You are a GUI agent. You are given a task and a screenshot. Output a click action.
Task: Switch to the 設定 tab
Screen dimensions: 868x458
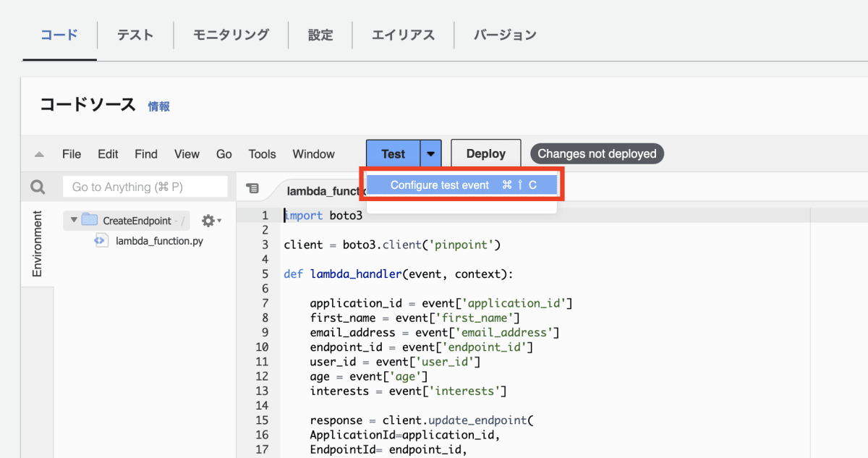pos(320,34)
